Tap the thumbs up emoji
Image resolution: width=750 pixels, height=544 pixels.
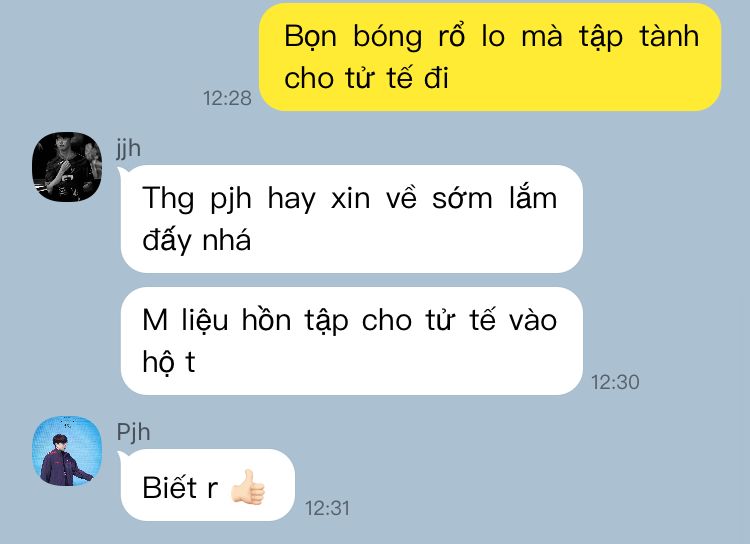(x=248, y=487)
